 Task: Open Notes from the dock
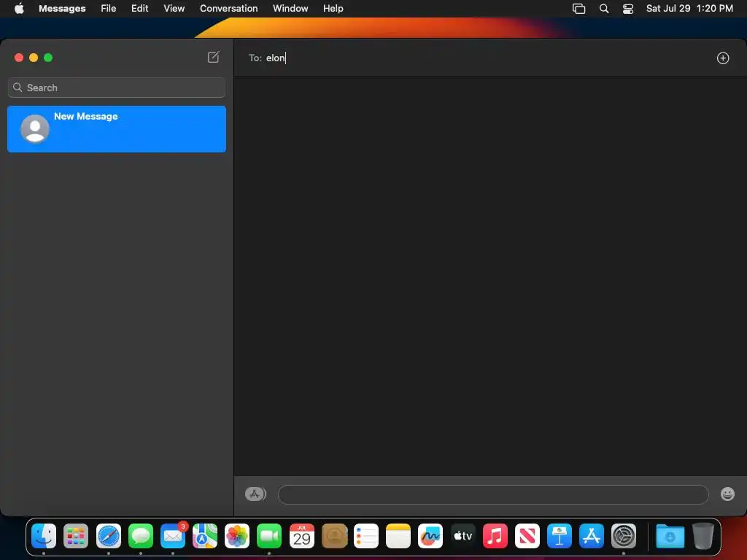(x=398, y=536)
